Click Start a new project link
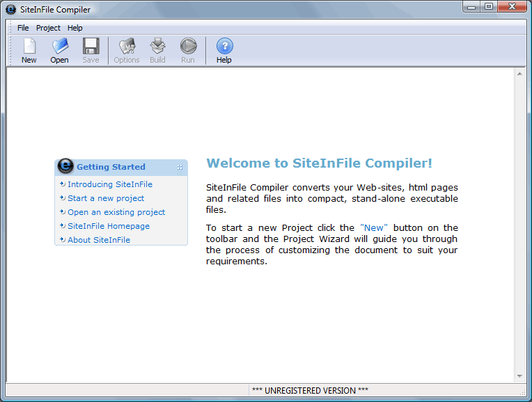Screen dimensions: 532x402 tap(106, 198)
